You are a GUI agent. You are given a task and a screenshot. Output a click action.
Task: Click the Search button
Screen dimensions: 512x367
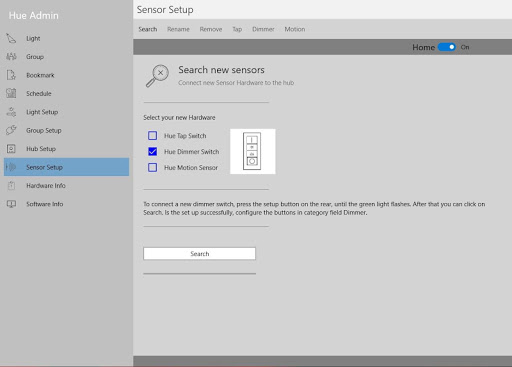pos(199,254)
